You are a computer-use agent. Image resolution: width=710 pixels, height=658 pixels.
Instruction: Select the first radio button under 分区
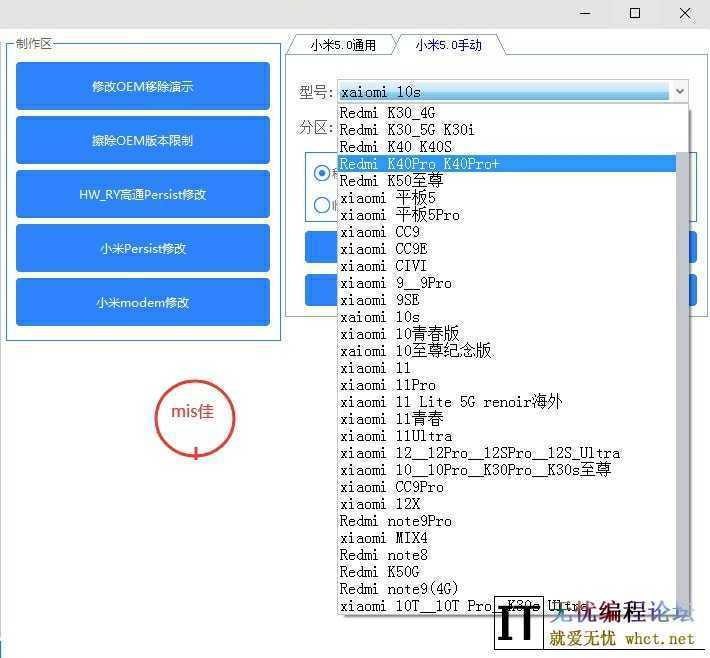coord(322,172)
